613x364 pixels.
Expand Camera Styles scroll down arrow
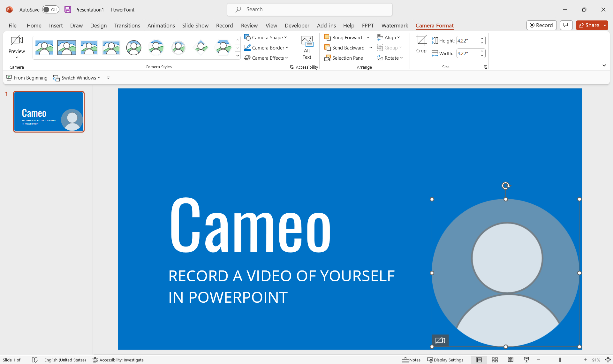point(238,47)
